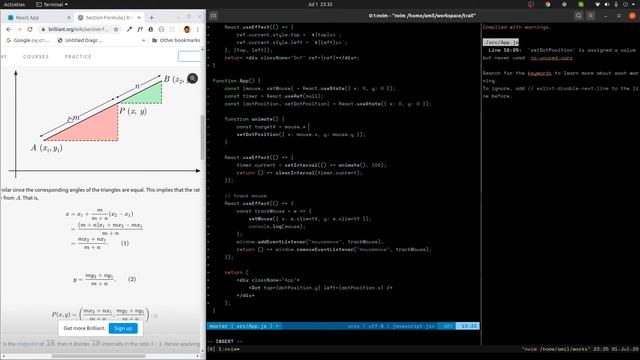This screenshot has width=640, height=360.
Task: Open the Wi-Fi network indicator
Action: click(x=598, y=4)
